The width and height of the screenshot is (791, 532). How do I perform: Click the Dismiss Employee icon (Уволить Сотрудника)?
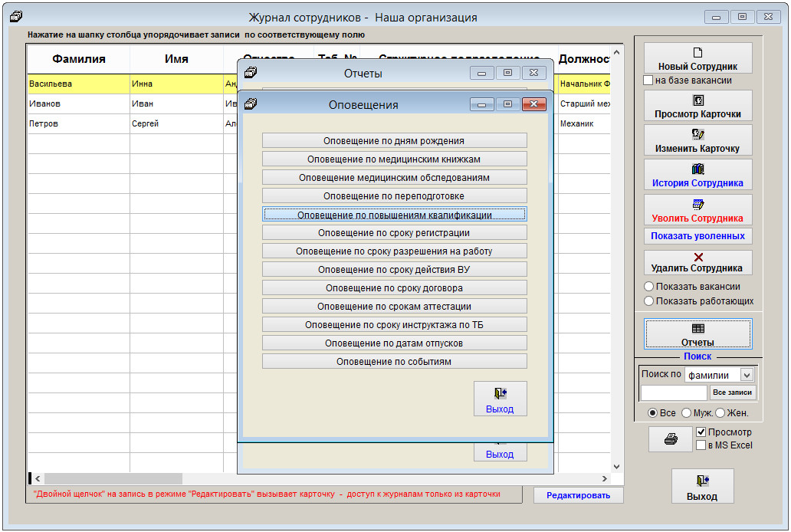coord(697,205)
